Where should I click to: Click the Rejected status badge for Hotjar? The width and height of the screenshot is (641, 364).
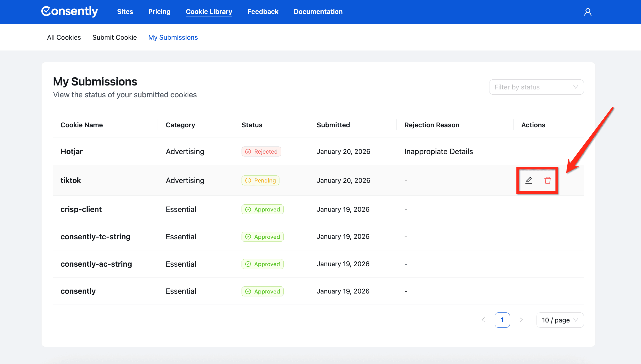[261, 151]
